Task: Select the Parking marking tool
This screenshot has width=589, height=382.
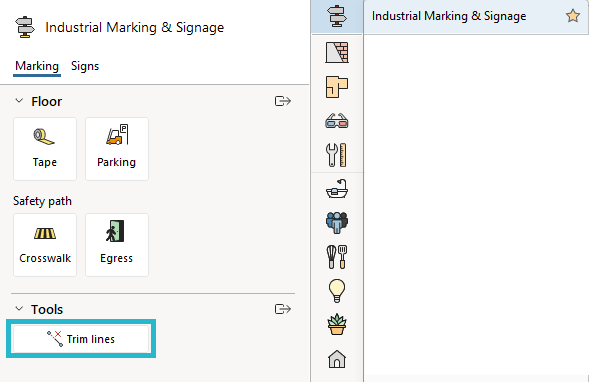Action: point(117,149)
